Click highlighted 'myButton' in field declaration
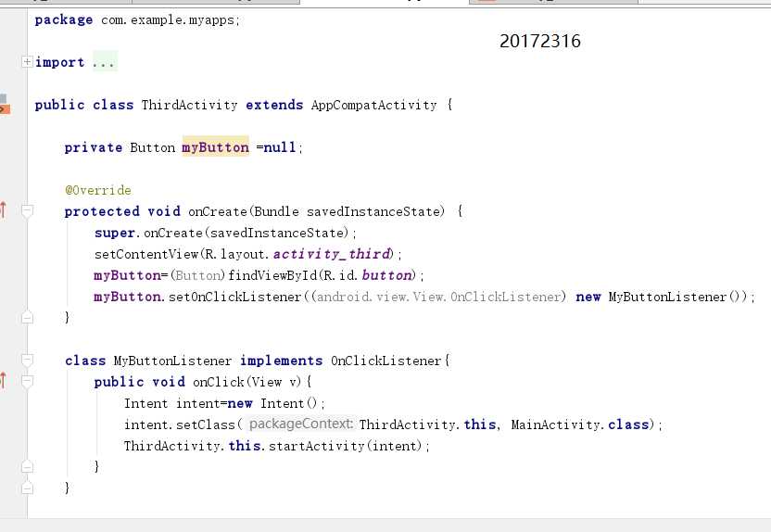The width and height of the screenshot is (771, 532). (215, 147)
